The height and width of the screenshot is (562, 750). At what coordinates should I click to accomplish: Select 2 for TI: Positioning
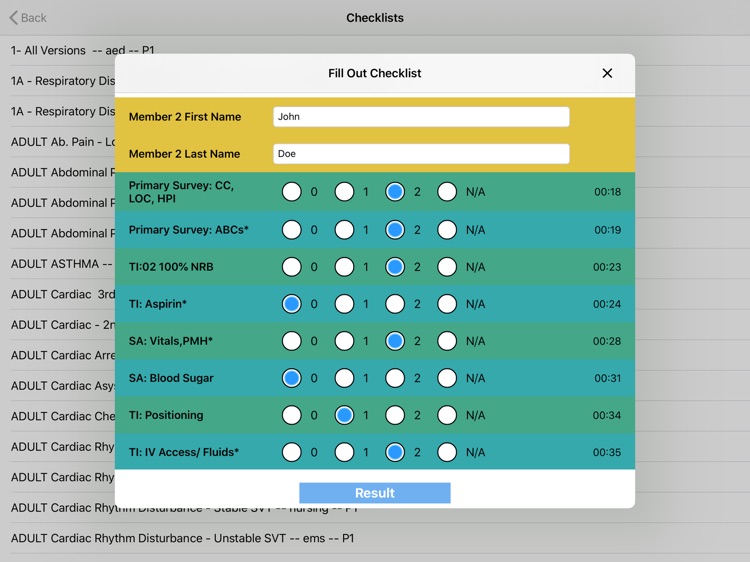click(395, 415)
